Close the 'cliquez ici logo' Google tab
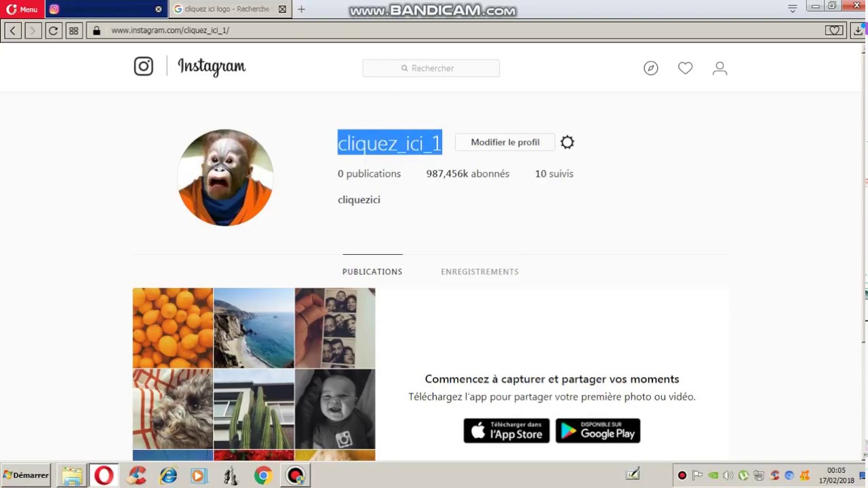 pyautogui.click(x=283, y=9)
